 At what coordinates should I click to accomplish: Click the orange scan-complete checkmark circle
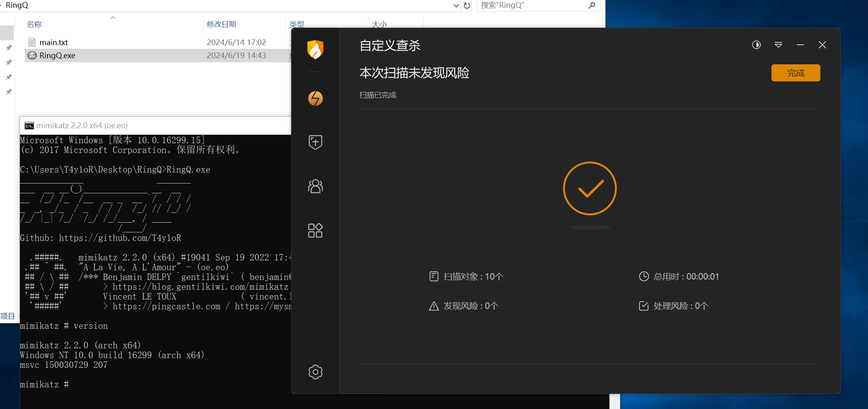tap(590, 188)
